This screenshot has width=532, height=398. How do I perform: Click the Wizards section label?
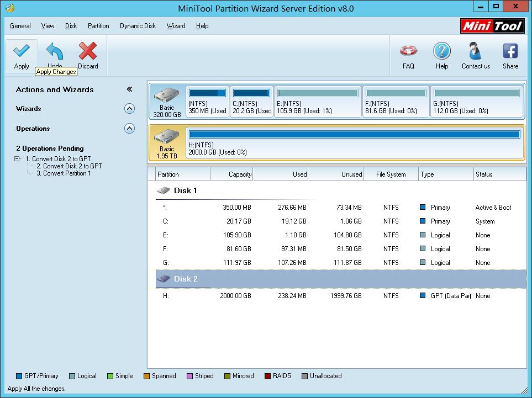(x=29, y=109)
